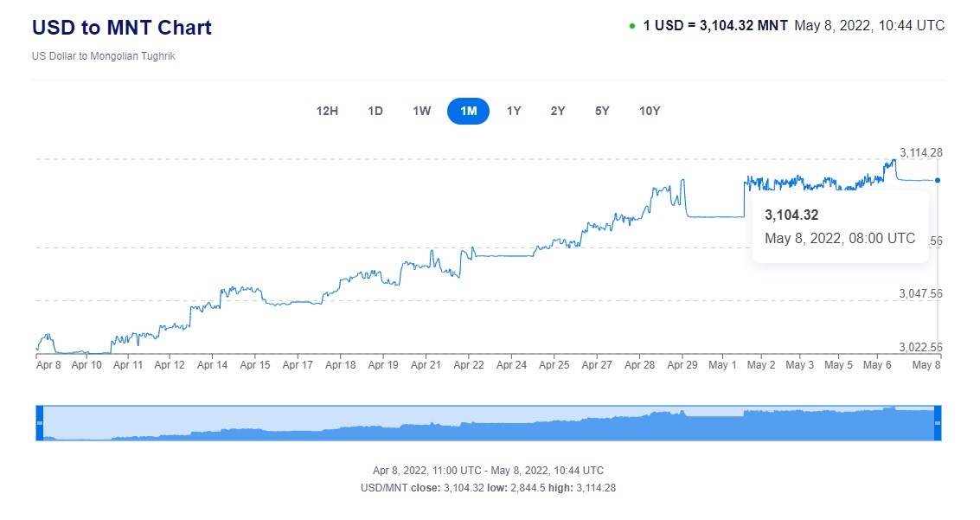Viewport: 980px width, 520px height.
Task: Click the May 2 axis label
Action: [x=761, y=365]
